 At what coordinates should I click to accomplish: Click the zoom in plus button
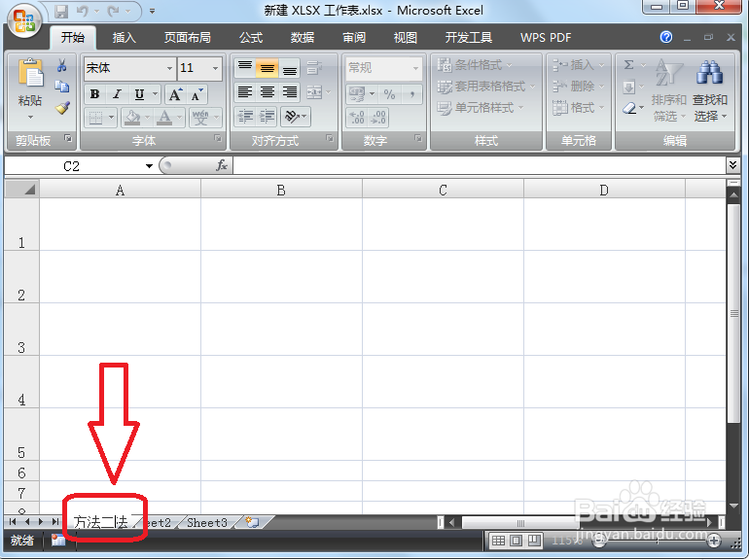point(714,541)
